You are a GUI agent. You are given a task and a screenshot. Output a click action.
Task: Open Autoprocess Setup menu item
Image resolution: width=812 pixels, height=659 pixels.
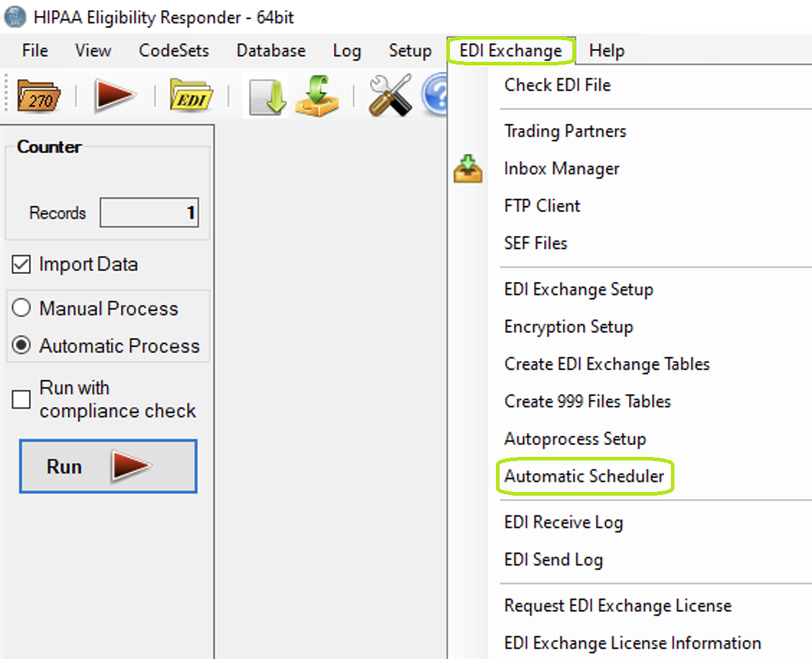point(575,439)
